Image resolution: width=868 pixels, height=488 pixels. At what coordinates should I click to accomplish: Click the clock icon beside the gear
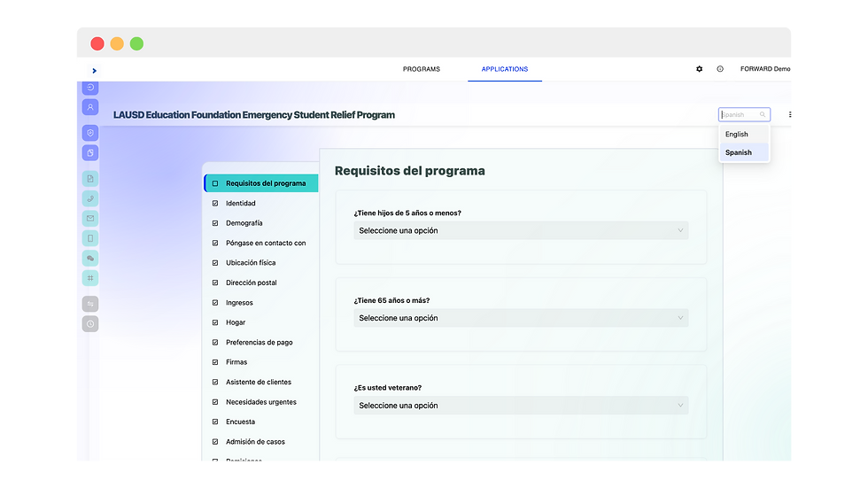(719, 69)
